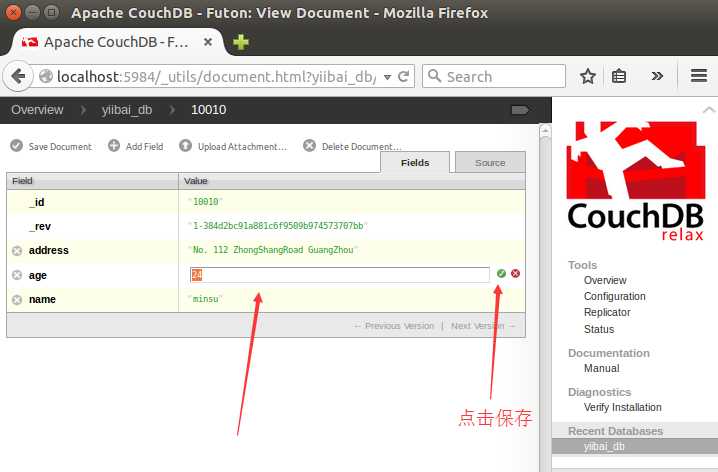Screen dimensions: 718x472
Task: Switch to the Source tab
Action: pyautogui.click(x=489, y=162)
